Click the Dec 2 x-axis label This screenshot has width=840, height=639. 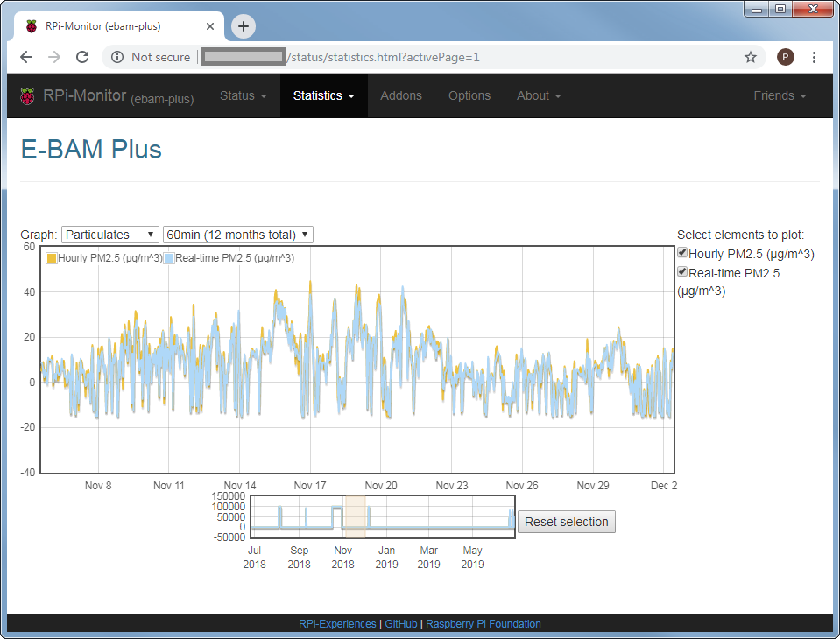point(664,486)
